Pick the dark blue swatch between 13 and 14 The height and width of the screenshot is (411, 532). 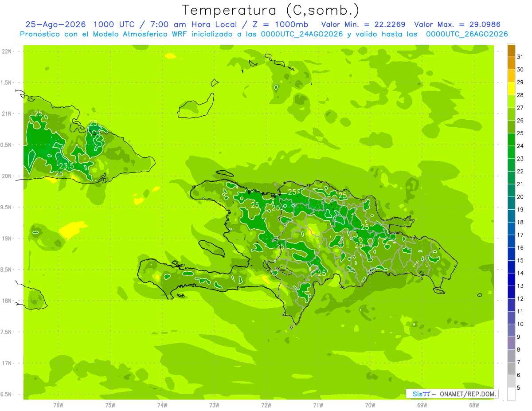(x=511, y=280)
